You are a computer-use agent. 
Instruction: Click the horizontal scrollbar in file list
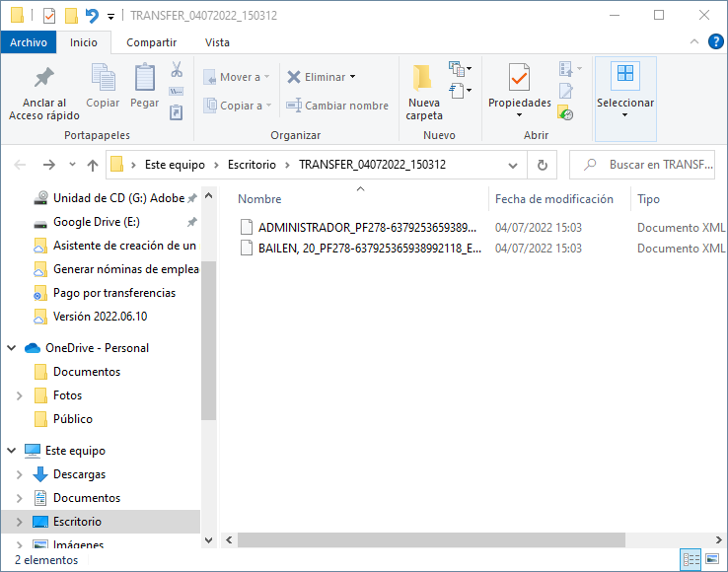431,540
